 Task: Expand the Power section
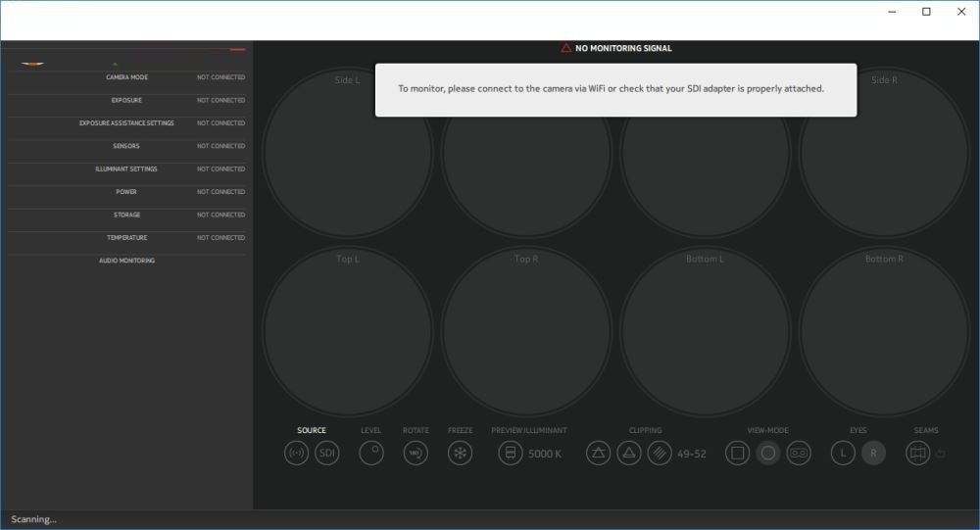[126, 192]
